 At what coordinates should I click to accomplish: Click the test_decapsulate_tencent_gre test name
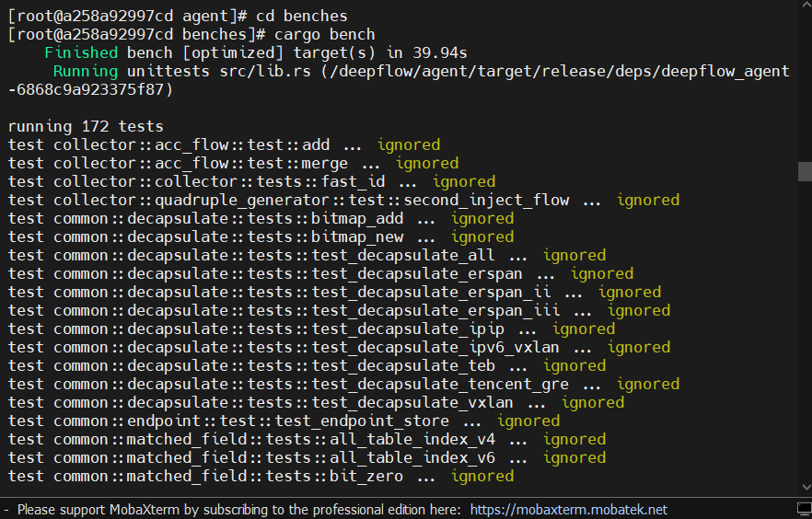click(x=440, y=384)
